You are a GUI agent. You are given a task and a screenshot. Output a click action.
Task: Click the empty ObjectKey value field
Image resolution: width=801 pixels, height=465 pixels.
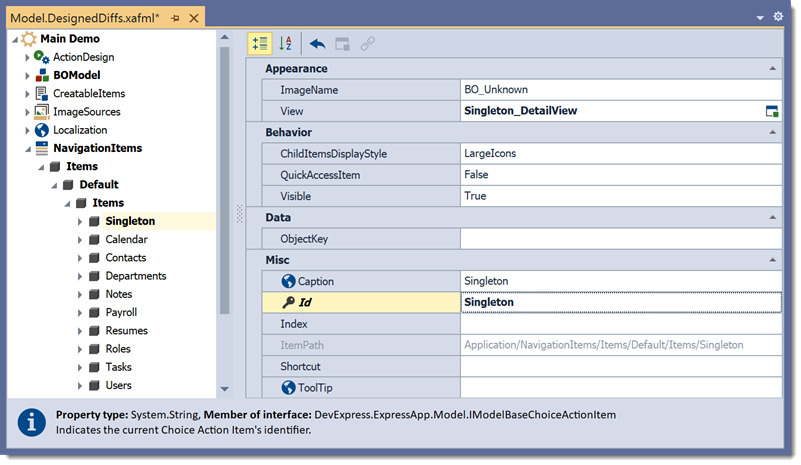[x=621, y=239]
